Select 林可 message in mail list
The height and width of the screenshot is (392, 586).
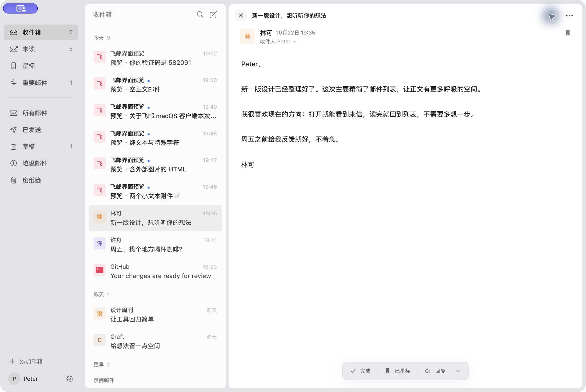[155, 218]
